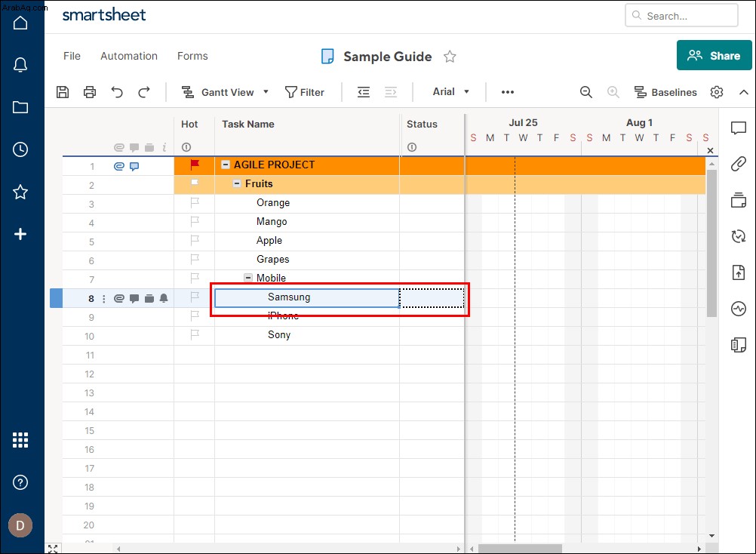This screenshot has height=554, width=756.
Task: Click the Undo arrow
Action: coord(117,92)
